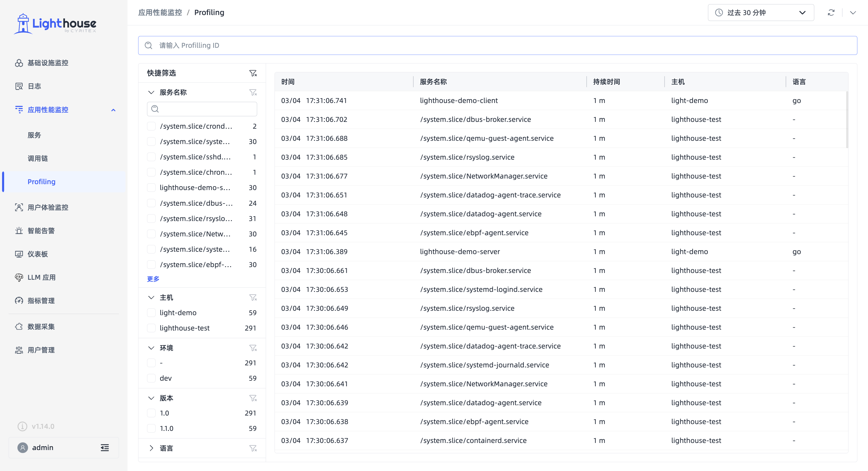Open the 过去 30 分钟 time range dropdown
The width and height of the screenshot is (868, 471).
pos(761,12)
